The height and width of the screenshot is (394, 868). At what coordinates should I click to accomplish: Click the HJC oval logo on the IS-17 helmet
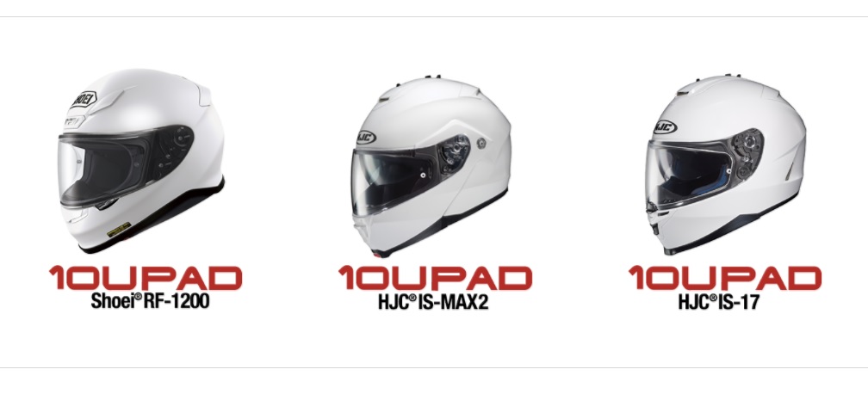[x=665, y=126]
